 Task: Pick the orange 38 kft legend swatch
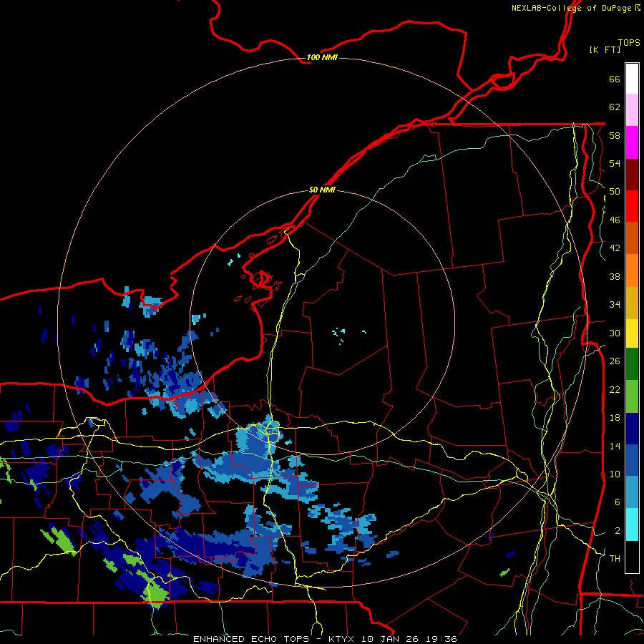(x=632, y=270)
